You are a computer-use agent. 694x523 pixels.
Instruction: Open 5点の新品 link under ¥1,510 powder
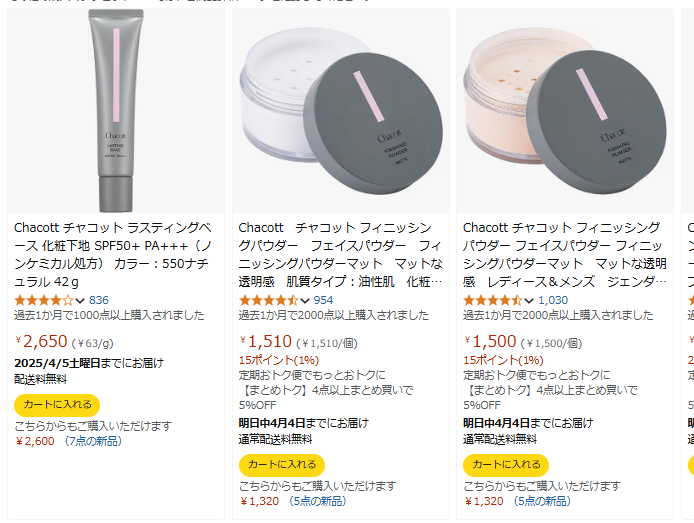317,501
